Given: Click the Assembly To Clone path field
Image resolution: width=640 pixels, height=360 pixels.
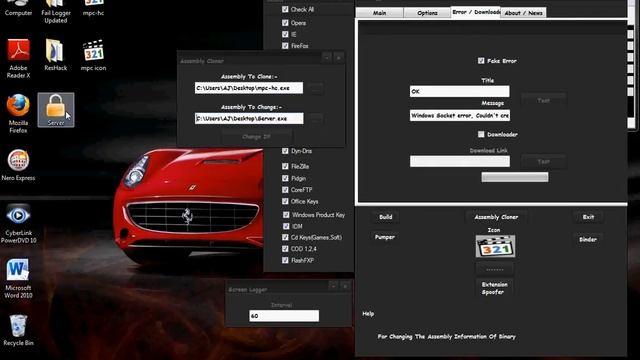Looking at the screenshot, I should [x=249, y=88].
